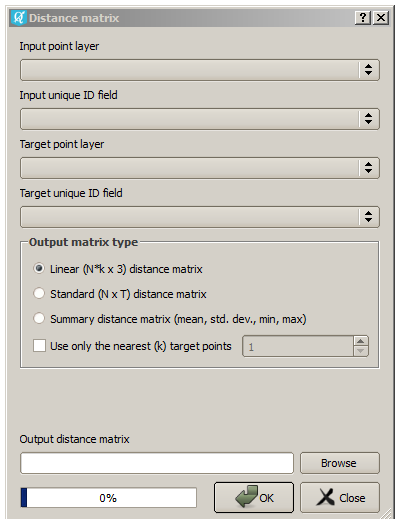Click the green arrow OK button

pyautogui.click(x=254, y=497)
